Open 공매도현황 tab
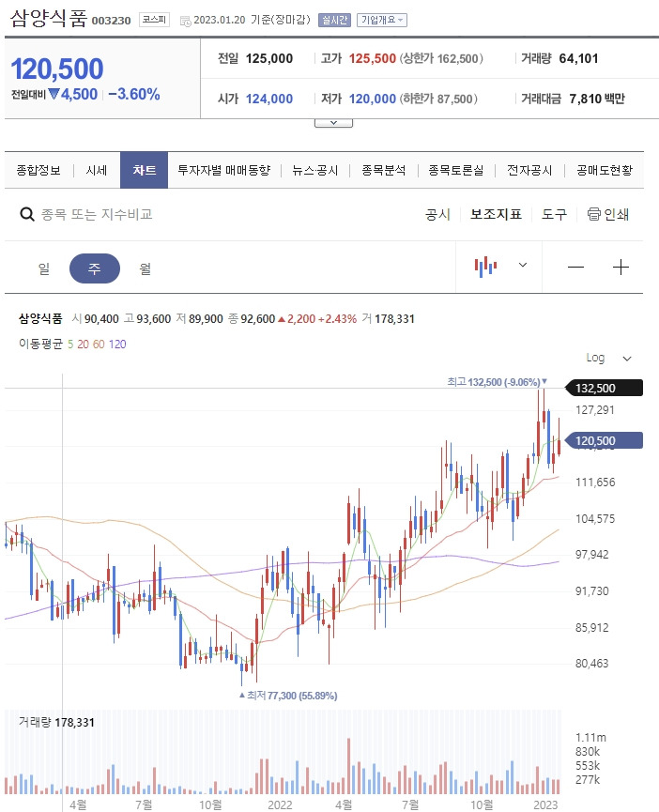Image resolution: width=659 pixels, height=812 pixels. pos(605,170)
